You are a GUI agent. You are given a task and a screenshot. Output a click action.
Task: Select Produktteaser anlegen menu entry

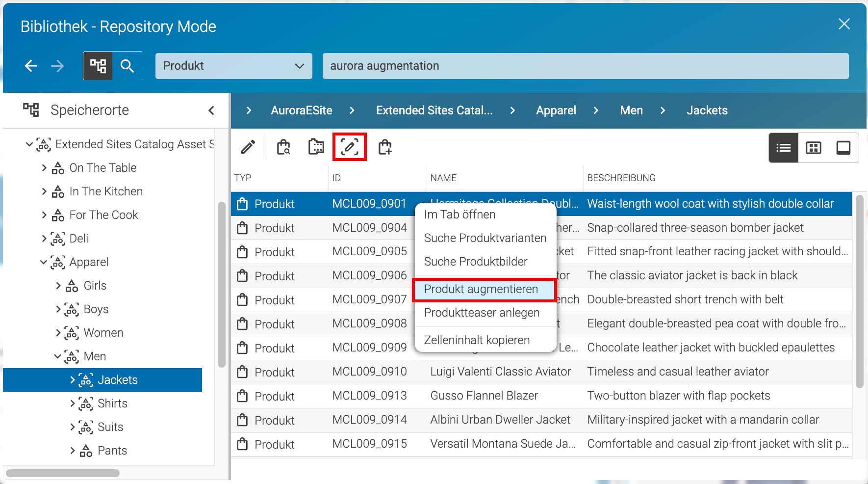482,313
